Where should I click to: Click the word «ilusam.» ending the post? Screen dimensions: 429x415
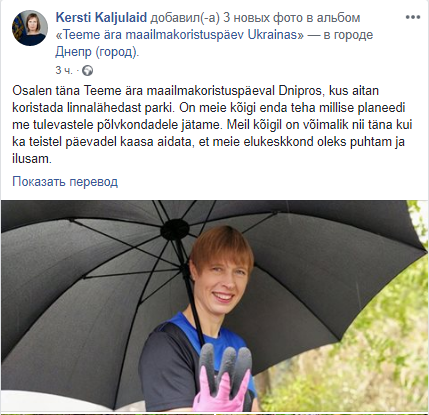point(32,159)
